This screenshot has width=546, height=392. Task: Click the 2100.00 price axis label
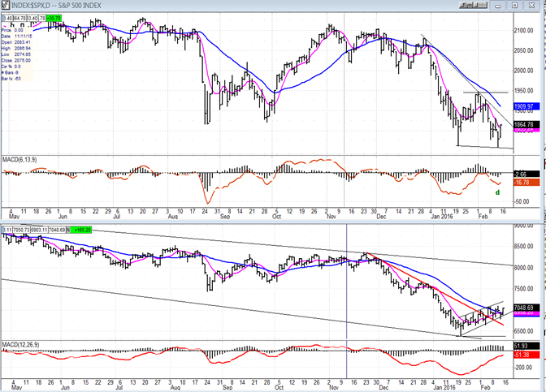click(x=524, y=31)
